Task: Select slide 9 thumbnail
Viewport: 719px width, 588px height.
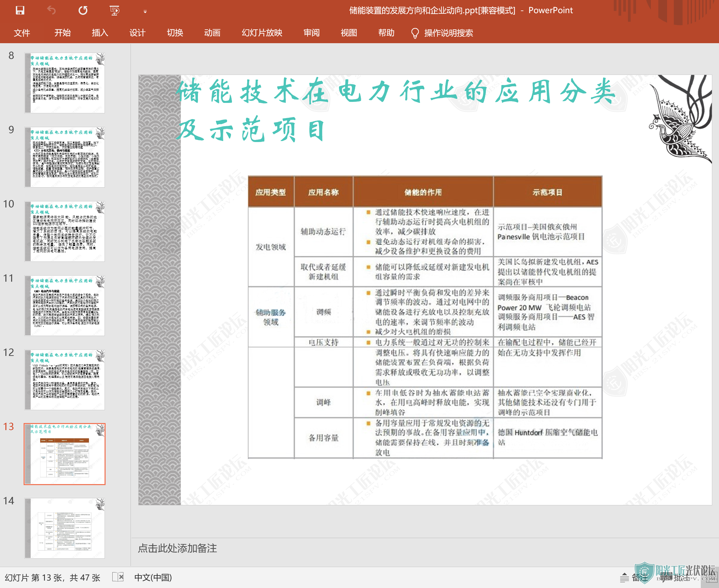Action: point(65,157)
